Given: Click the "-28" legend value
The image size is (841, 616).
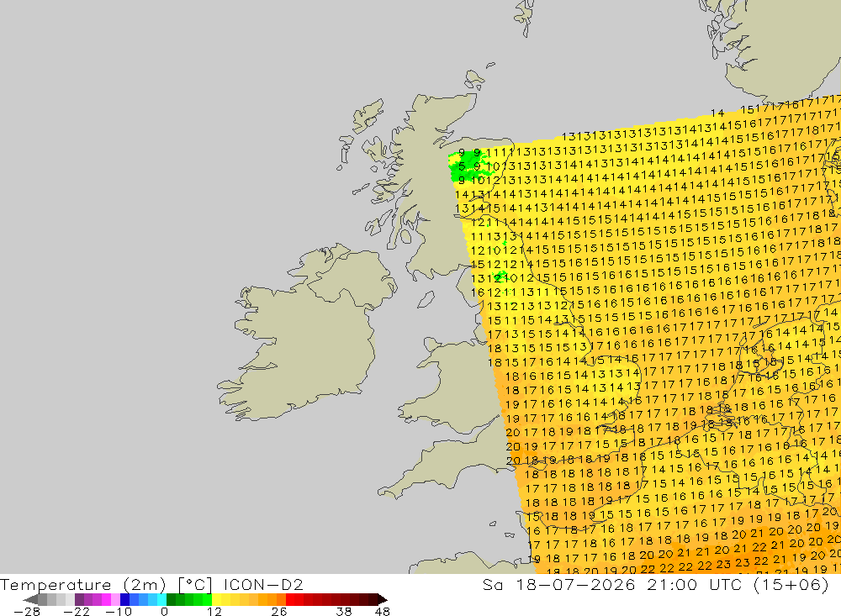Looking at the screenshot, I should pyautogui.click(x=27, y=611).
